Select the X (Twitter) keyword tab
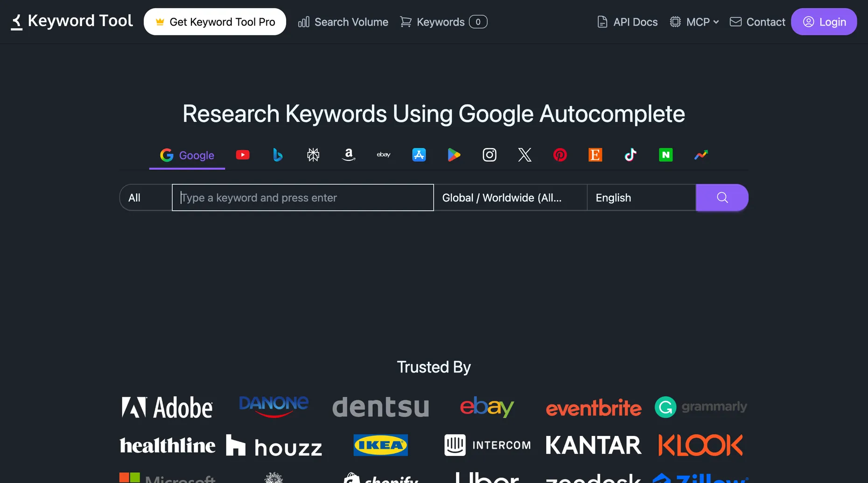The height and width of the screenshot is (483, 868). tap(525, 155)
